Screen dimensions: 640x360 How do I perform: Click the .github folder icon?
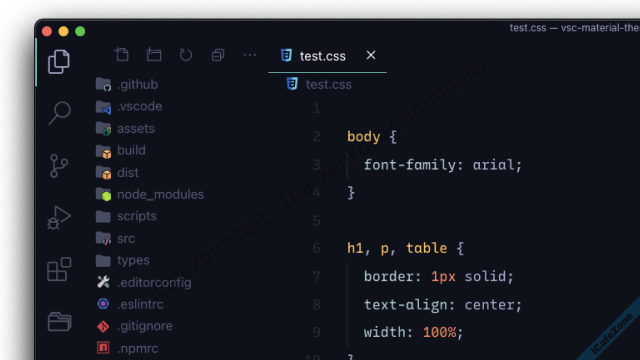pyautogui.click(x=103, y=84)
